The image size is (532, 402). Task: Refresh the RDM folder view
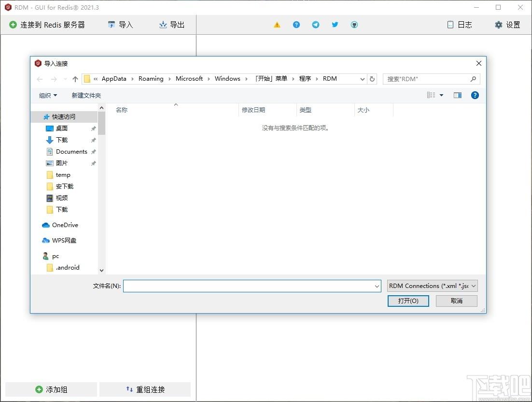tap(372, 79)
